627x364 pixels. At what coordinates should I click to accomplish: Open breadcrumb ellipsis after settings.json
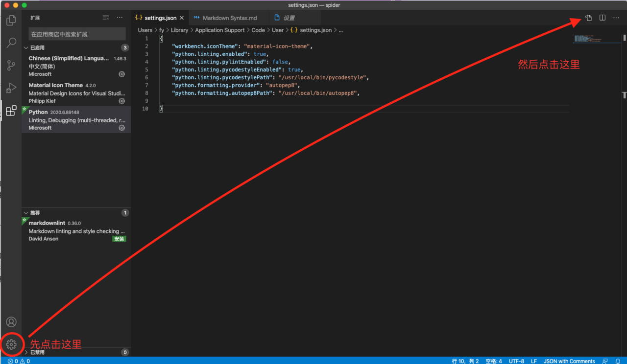pos(341,30)
